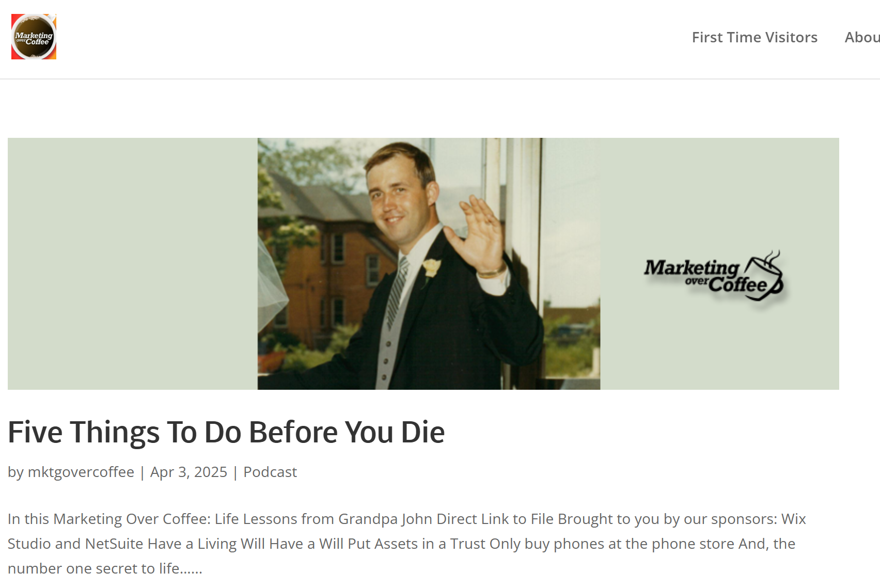Click the Marketing Over Coffee header logo
Viewport: 880px width, 588px height.
34,37
